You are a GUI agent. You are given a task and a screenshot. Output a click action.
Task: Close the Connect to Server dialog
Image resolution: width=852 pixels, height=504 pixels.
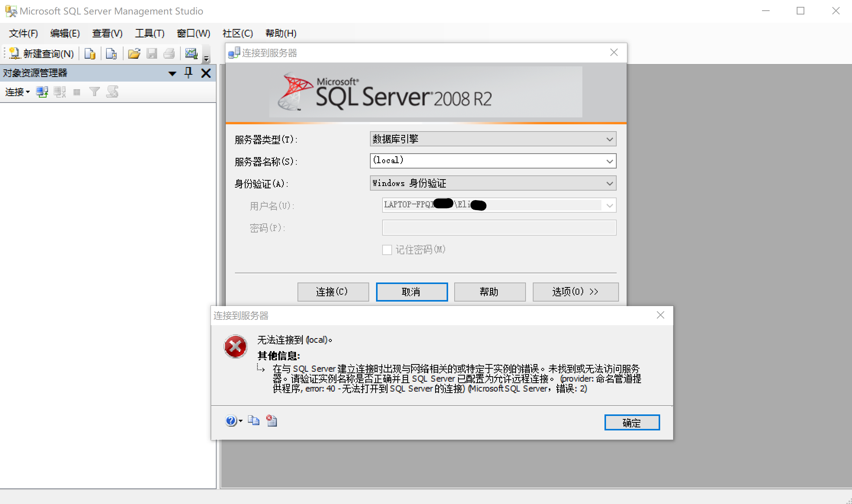point(614,53)
